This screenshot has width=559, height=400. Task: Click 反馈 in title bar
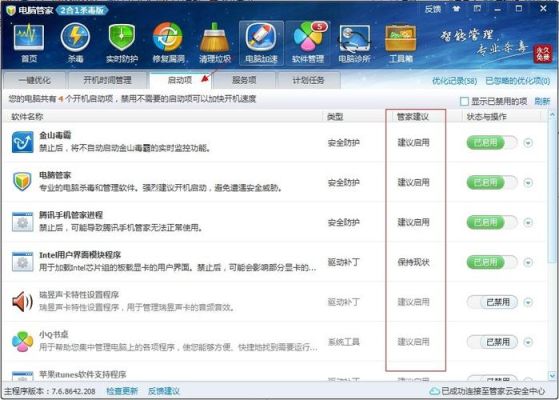pos(433,9)
